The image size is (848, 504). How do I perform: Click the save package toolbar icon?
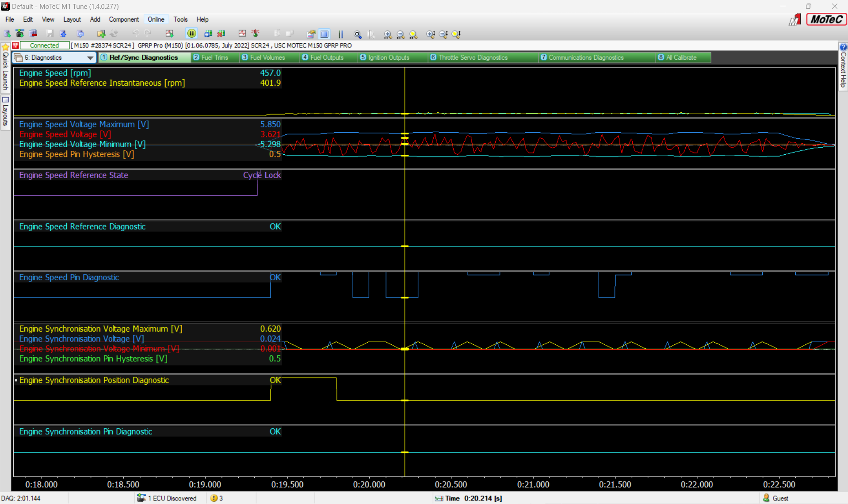click(x=50, y=34)
